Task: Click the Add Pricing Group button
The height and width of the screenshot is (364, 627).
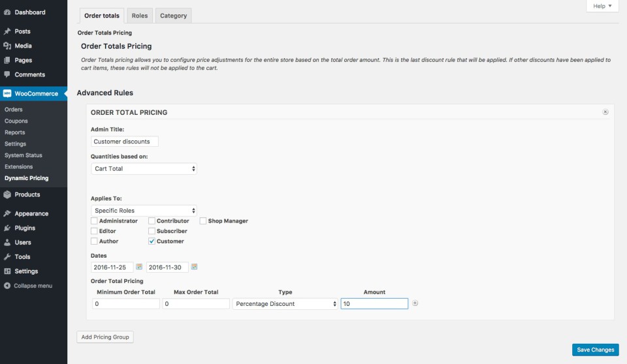Action: tap(105, 337)
